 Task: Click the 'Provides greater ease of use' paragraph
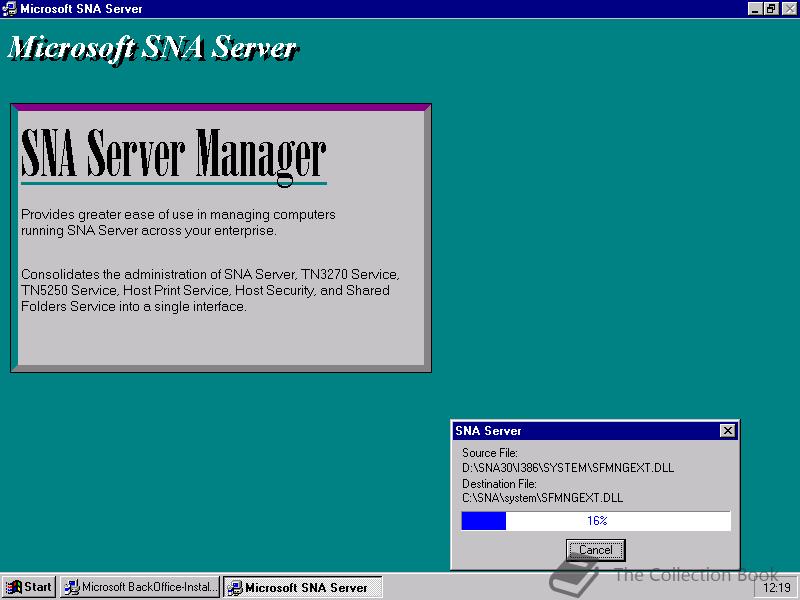pyautogui.click(x=178, y=222)
